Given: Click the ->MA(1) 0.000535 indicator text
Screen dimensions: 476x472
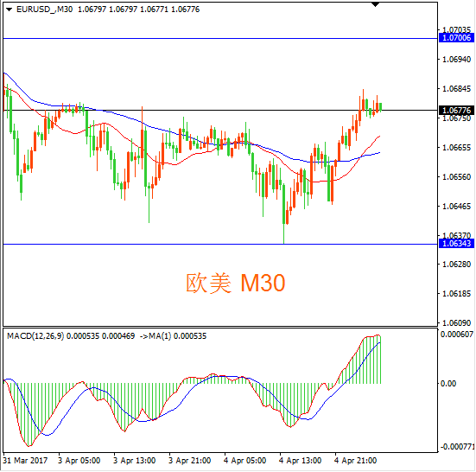Looking at the screenshot, I should tap(173, 336).
